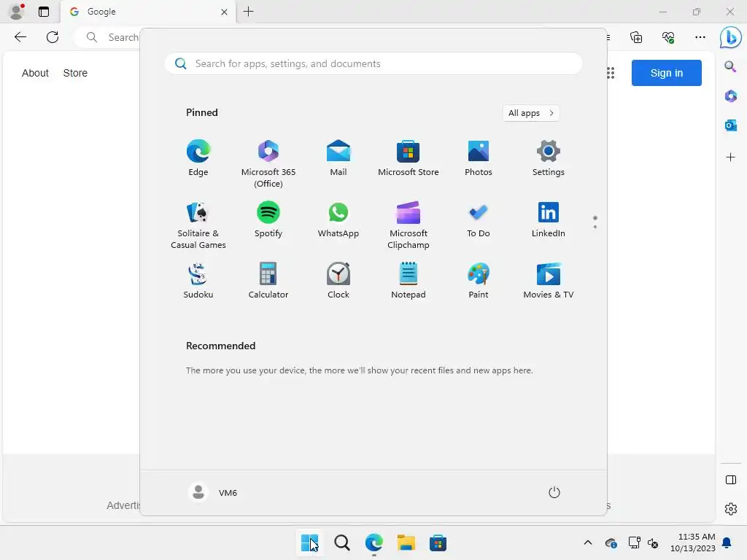Open the notifications bell
Screen dimensions: 747x560
(727, 542)
